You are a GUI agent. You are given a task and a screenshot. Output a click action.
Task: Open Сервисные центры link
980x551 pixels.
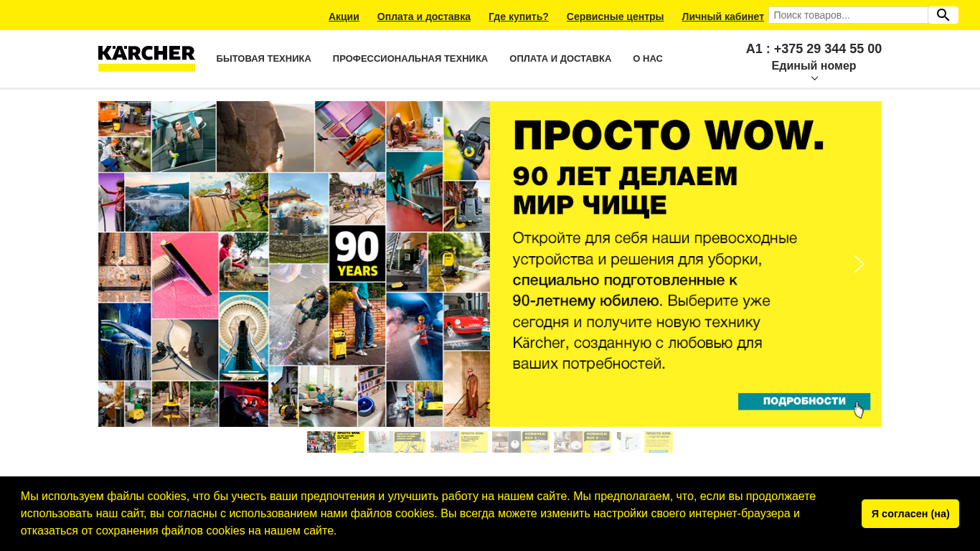point(615,17)
